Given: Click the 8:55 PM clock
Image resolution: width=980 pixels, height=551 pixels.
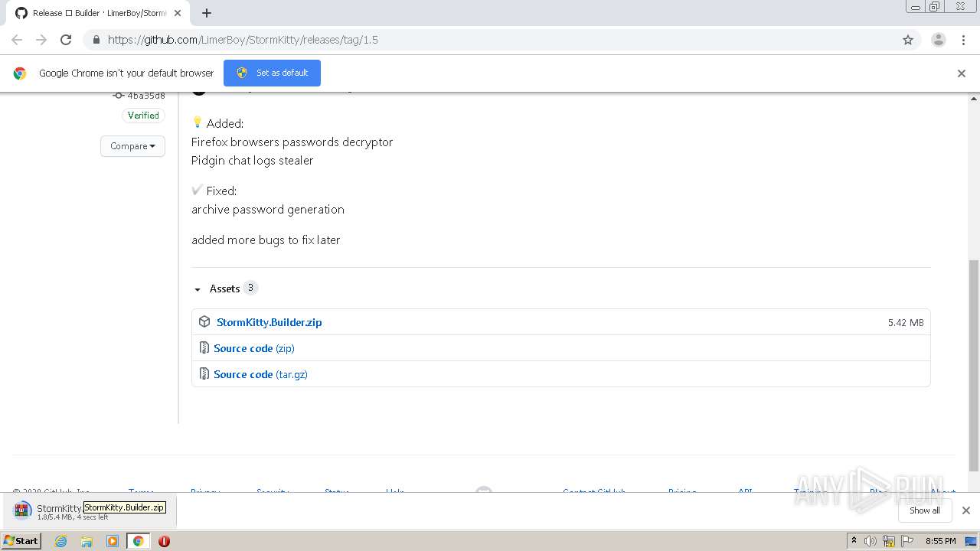Looking at the screenshot, I should pyautogui.click(x=940, y=541).
